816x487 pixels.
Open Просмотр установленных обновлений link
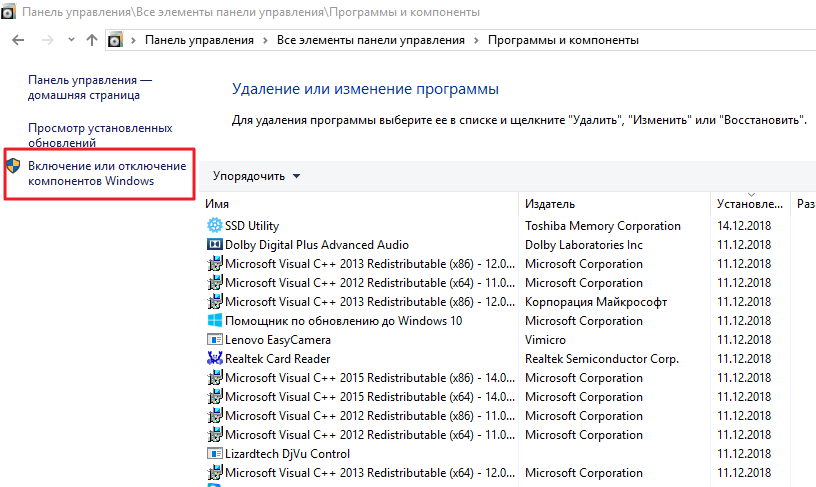100,135
